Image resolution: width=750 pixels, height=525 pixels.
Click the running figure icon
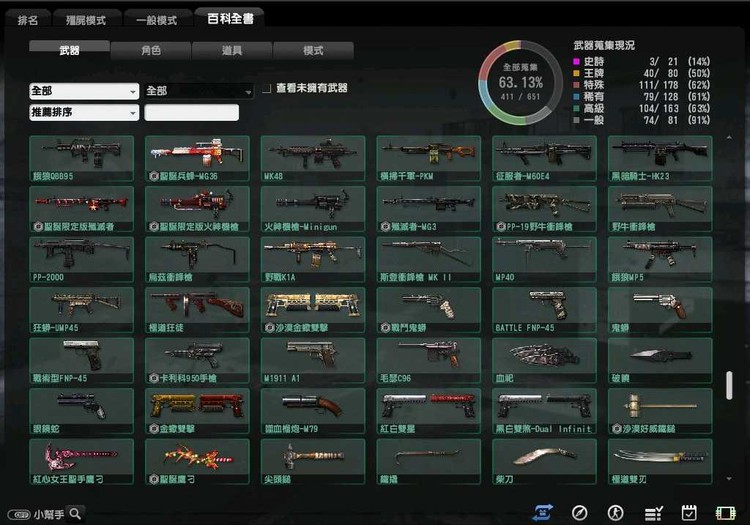[615, 513]
